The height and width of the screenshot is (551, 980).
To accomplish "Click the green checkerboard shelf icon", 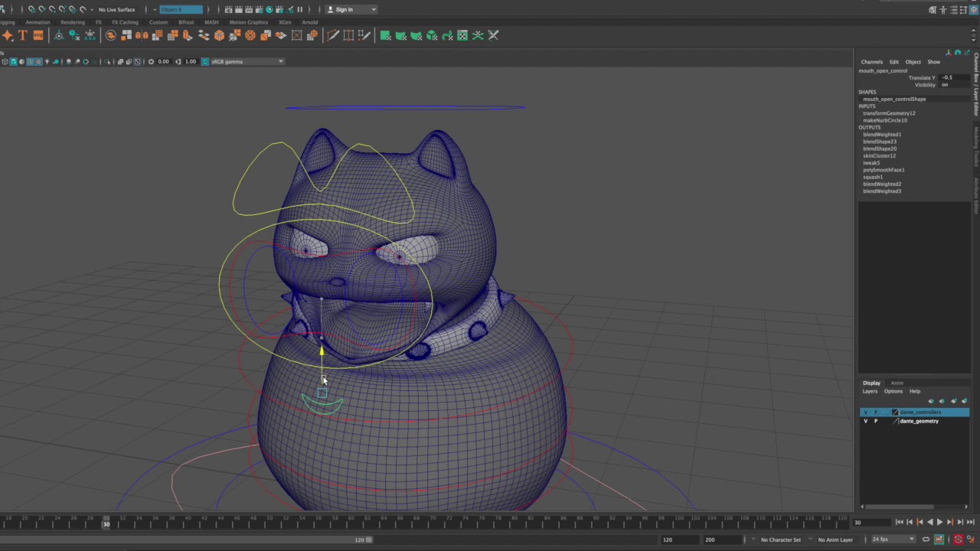I will click(x=462, y=35).
